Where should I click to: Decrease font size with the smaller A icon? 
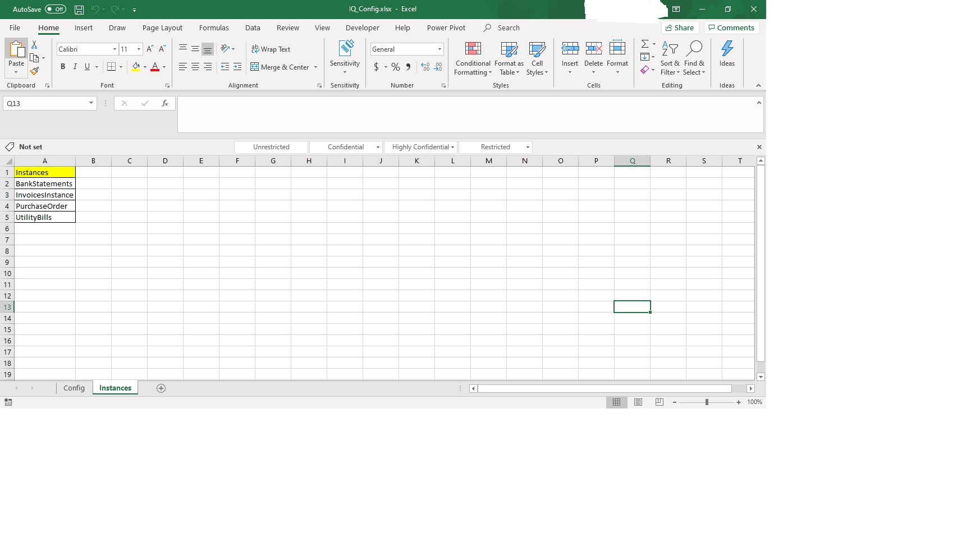(162, 49)
